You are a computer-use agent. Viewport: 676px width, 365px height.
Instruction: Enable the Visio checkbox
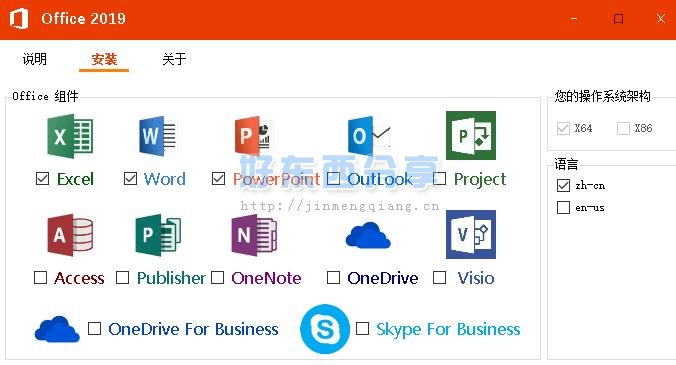[439, 278]
